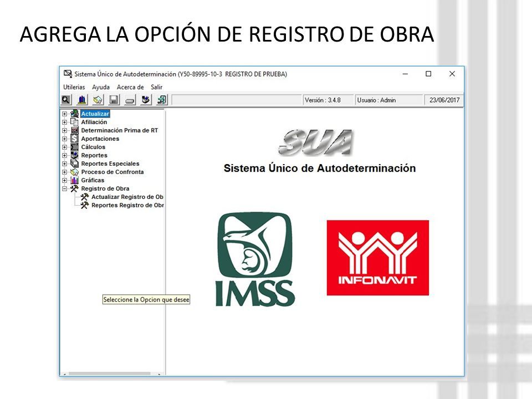Click the Reportes Especiales icon
Image resolution: width=532 pixels, height=399 pixels.
(74, 163)
